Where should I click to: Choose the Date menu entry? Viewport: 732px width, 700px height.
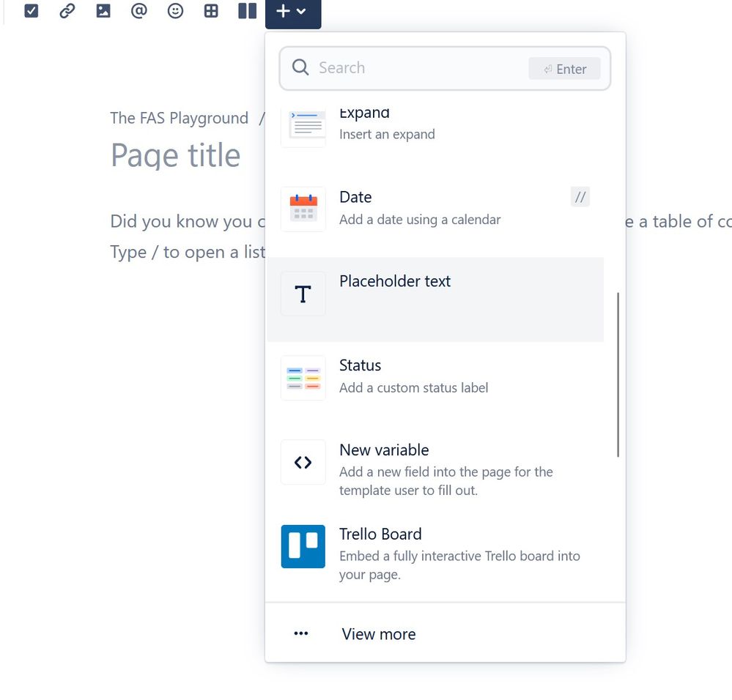point(435,215)
